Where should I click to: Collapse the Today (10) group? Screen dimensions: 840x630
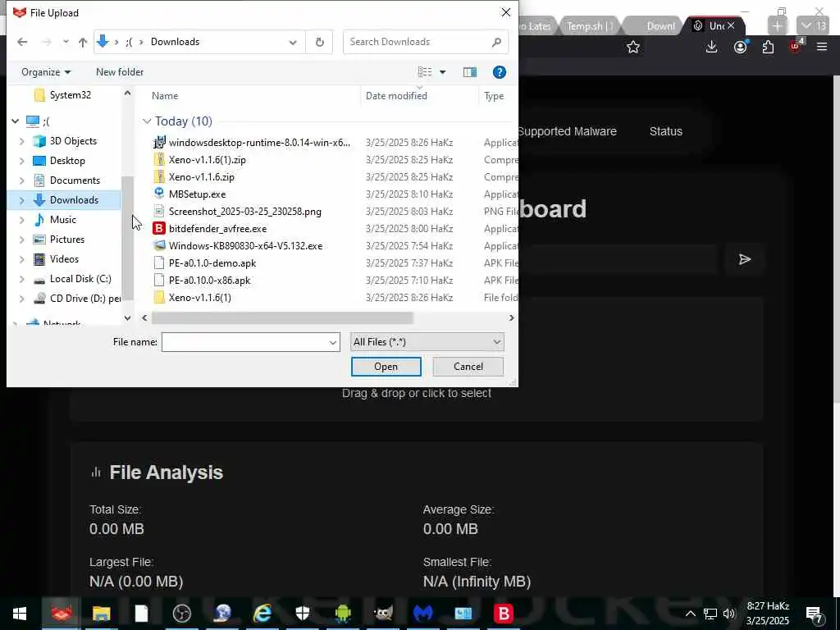(x=147, y=121)
